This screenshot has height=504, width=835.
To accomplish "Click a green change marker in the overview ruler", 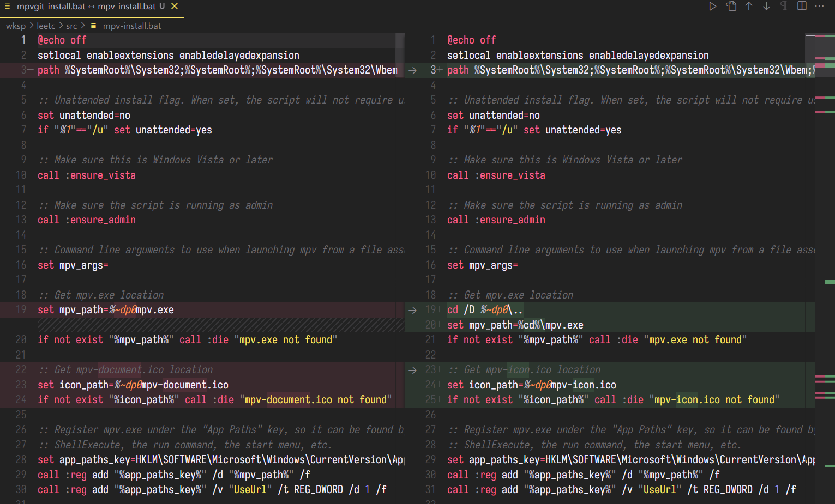I will (x=830, y=282).
